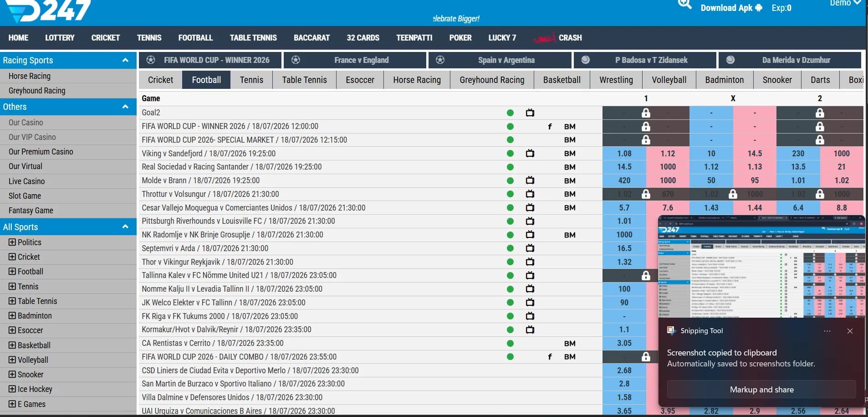Click the TV icon in Goal2 row
This screenshot has height=417, width=868.
coord(530,113)
